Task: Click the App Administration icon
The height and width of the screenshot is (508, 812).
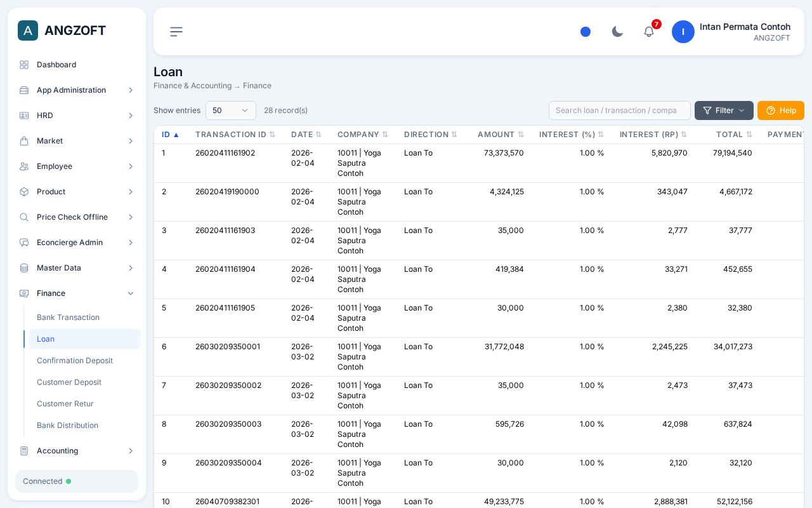Action: [24, 90]
